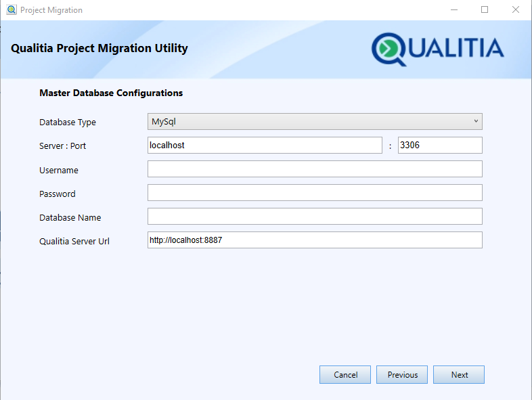Click the Qualitia logo in the header banner
This screenshot has width=532, height=400.
pyautogui.click(x=437, y=49)
